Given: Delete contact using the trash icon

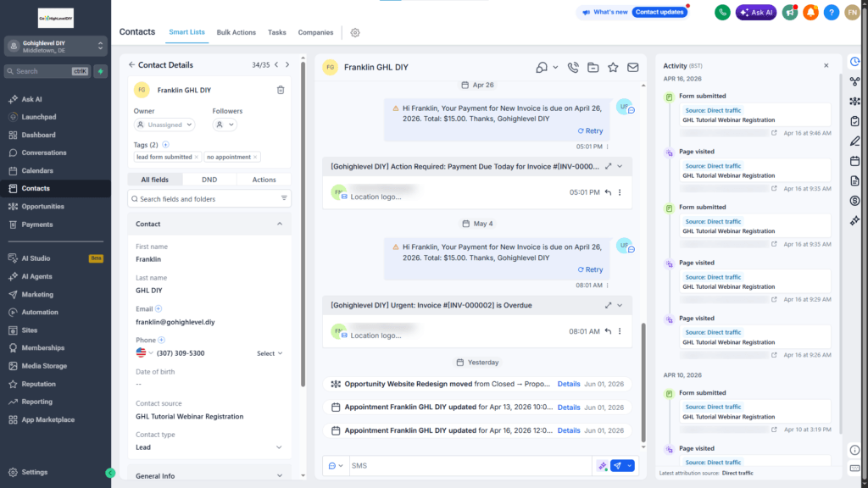Looking at the screenshot, I should tap(281, 90).
